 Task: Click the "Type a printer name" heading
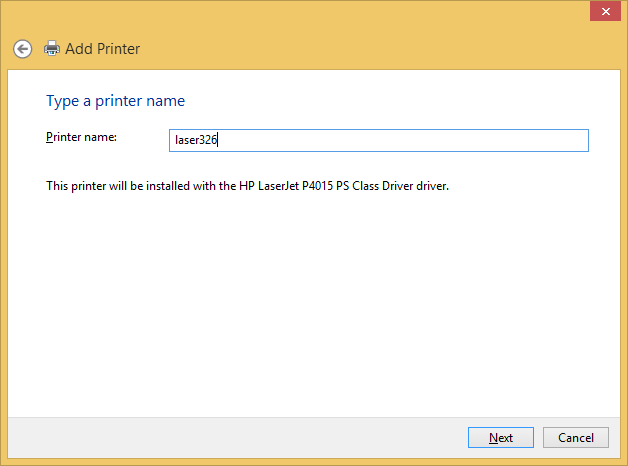point(115,101)
